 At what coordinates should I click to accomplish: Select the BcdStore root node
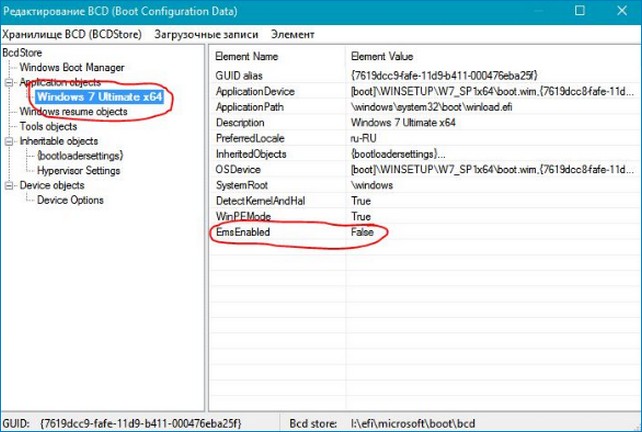(23, 52)
